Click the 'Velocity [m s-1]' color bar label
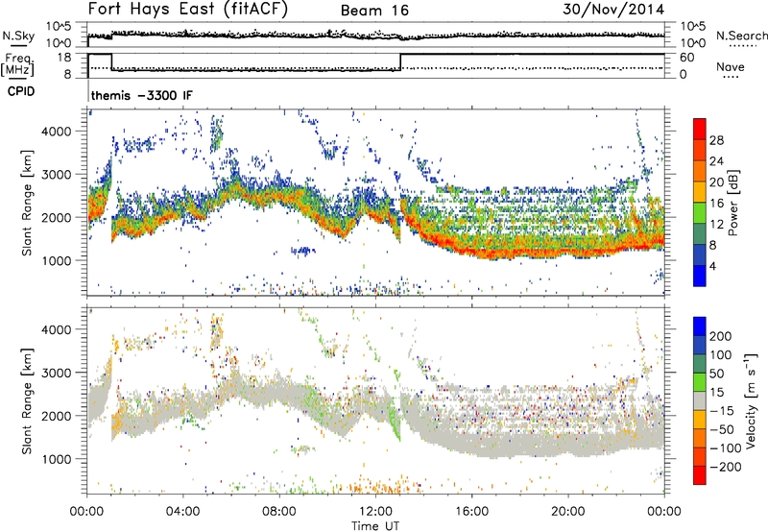This screenshot has height=532, width=768. coord(750,400)
